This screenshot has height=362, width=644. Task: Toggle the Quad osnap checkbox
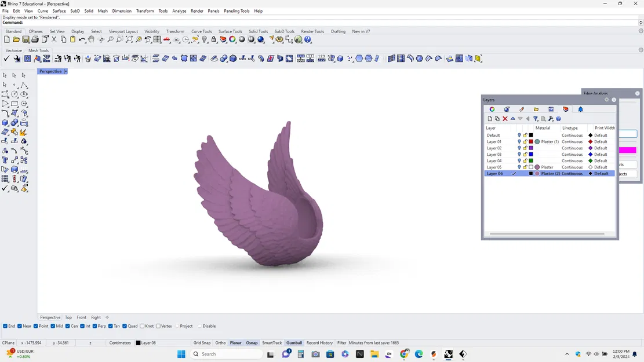[x=125, y=326]
